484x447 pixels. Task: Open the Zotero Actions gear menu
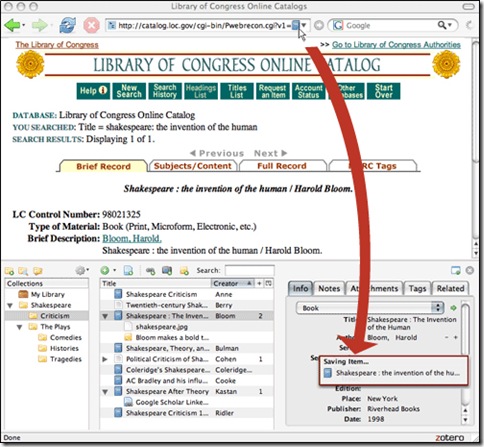pos(81,270)
